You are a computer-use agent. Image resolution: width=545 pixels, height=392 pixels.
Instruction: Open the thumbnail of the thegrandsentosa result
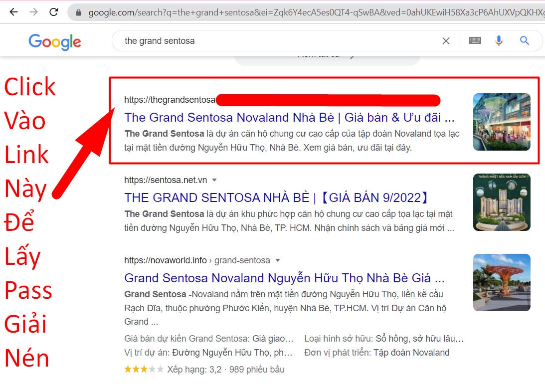click(x=502, y=122)
